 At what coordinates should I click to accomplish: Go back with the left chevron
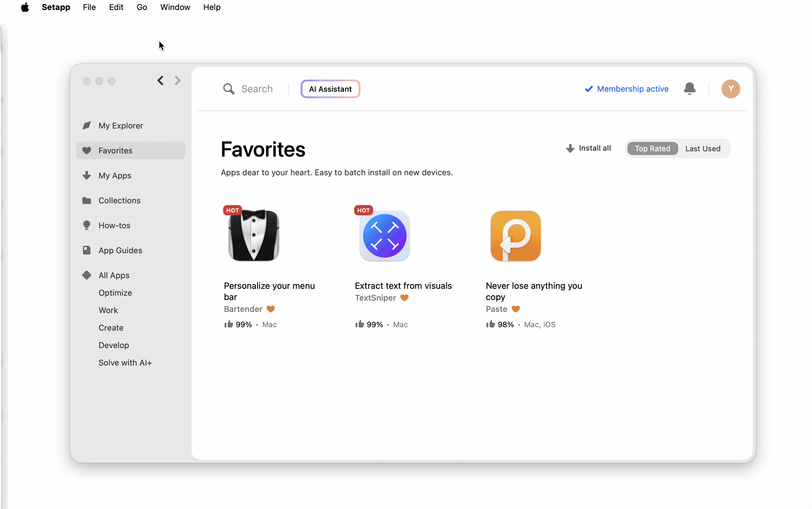tap(161, 80)
